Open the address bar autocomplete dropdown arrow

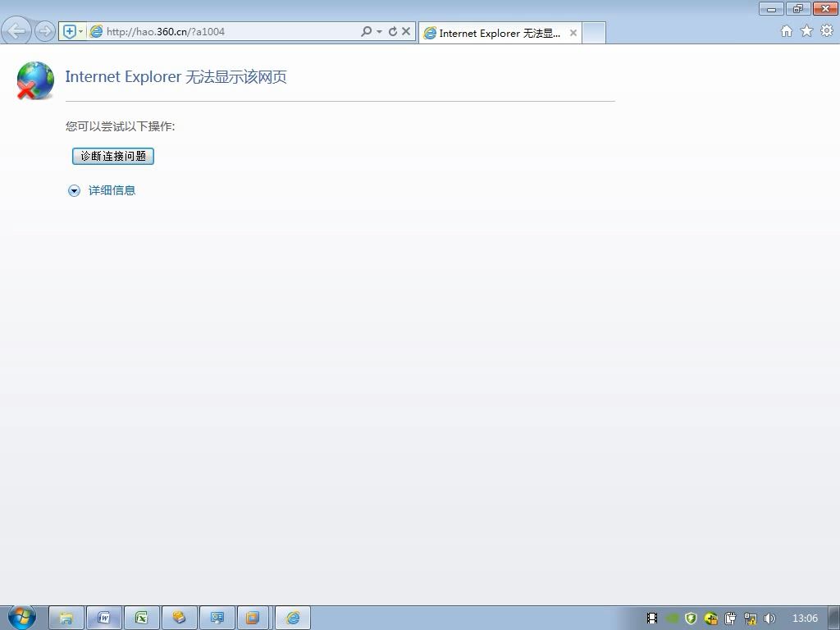click(379, 32)
